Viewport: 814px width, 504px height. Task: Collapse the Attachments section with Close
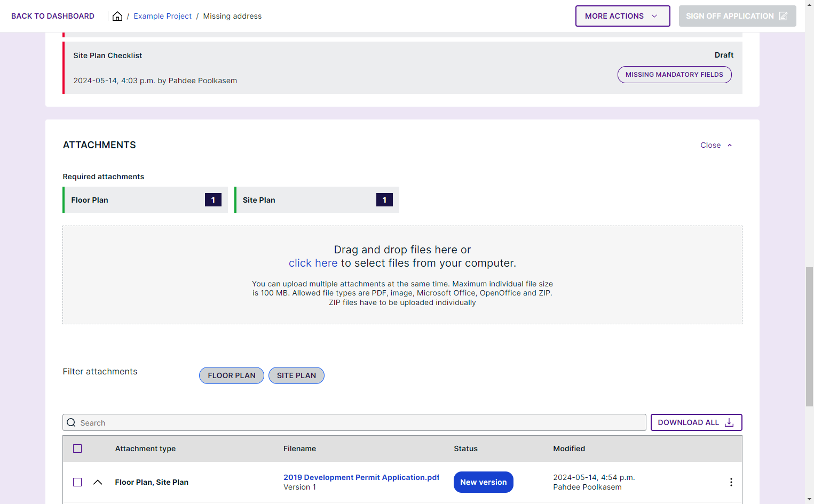coord(716,145)
